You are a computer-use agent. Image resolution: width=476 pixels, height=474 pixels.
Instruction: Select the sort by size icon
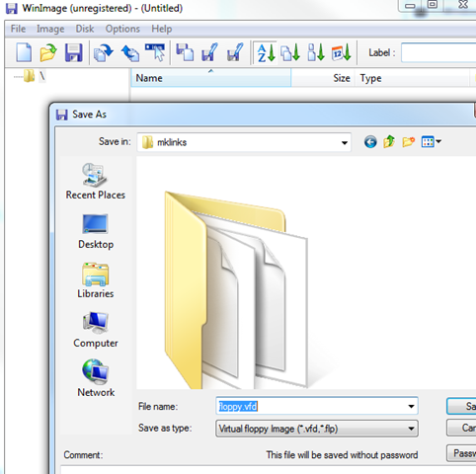pos(316,52)
